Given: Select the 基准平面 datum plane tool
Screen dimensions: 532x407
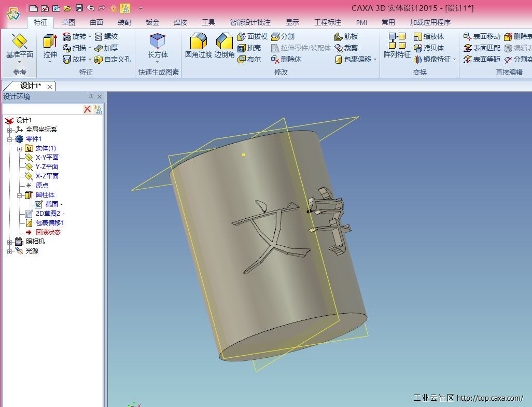Looking at the screenshot, I should click(19, 42).
